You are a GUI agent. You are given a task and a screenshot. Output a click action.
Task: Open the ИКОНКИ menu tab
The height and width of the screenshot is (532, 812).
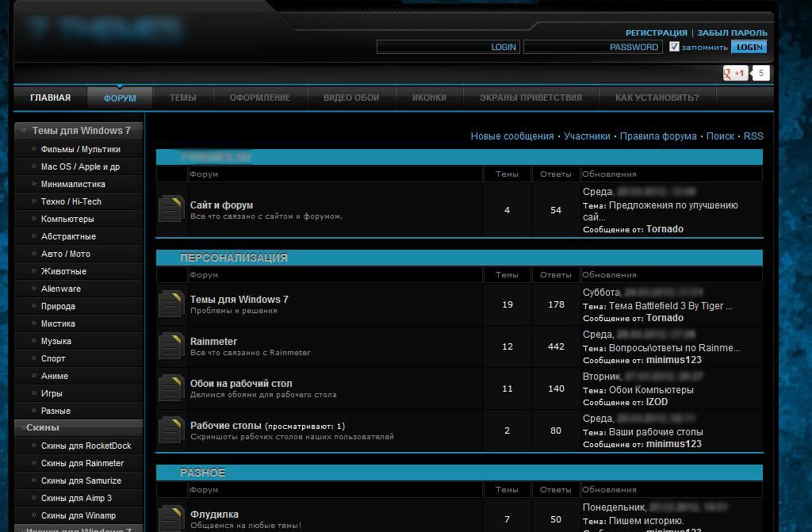click(x=429, y=98)
